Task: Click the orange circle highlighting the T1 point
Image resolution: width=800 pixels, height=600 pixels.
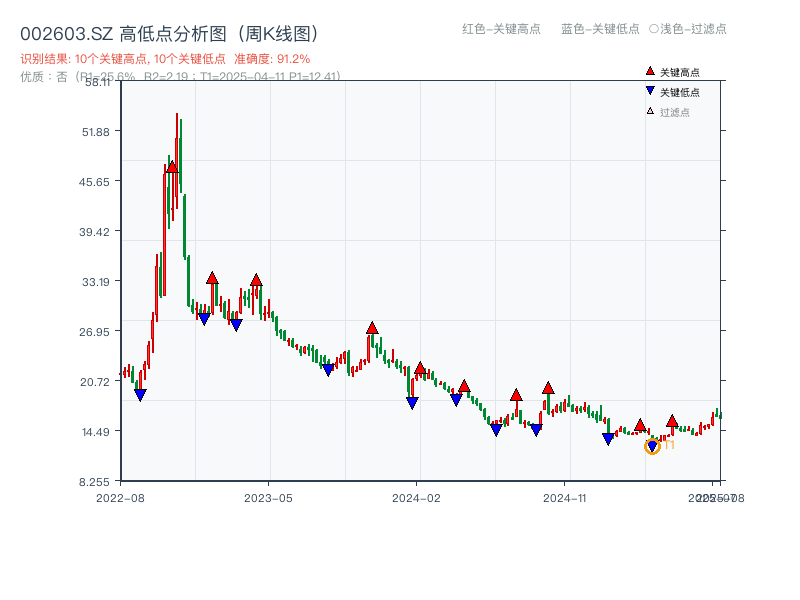Action: click(x=653, y=446)
